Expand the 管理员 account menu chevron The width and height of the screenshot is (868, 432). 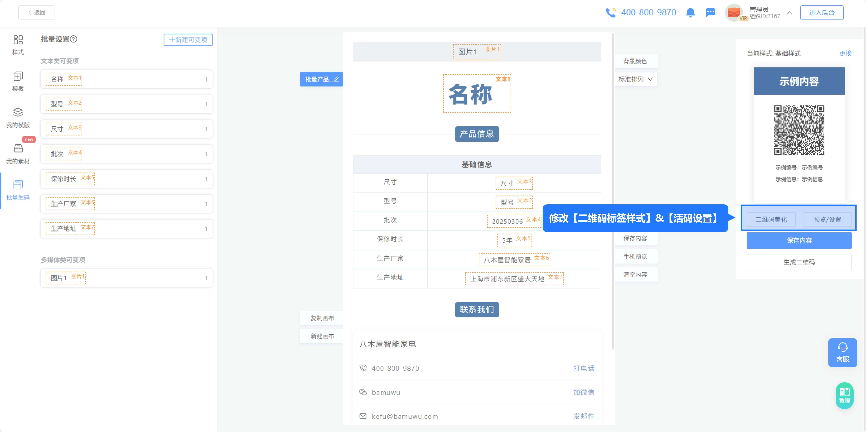pos(789,13)
